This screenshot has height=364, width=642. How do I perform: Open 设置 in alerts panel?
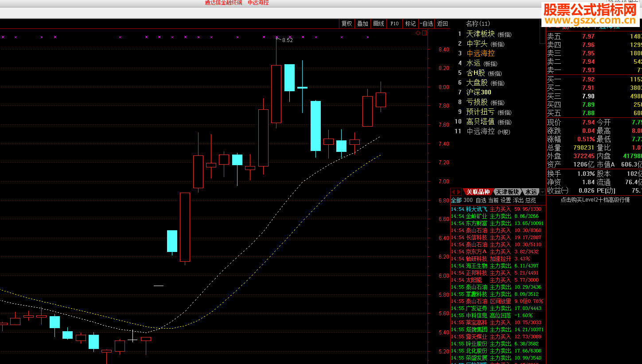click(506, 200)
